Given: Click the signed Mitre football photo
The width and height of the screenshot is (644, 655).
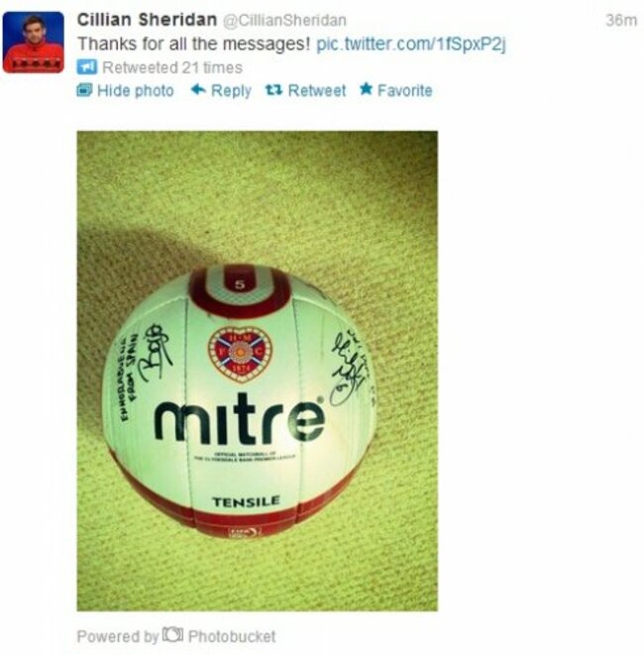Looking at the screenshot, I should [258, 371].
